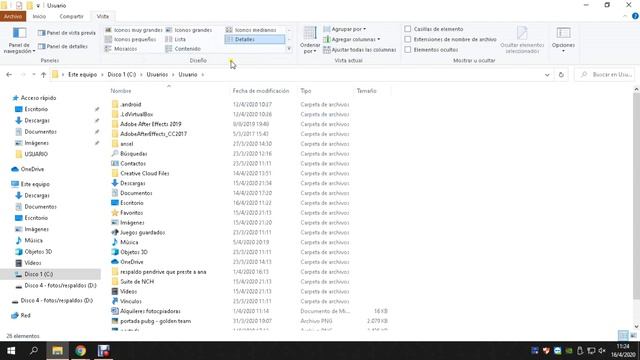The width and height of the screenshot is (640, 360).
Task: Select the Juegos guardados folder icon
Action: (x=115, y=232)
